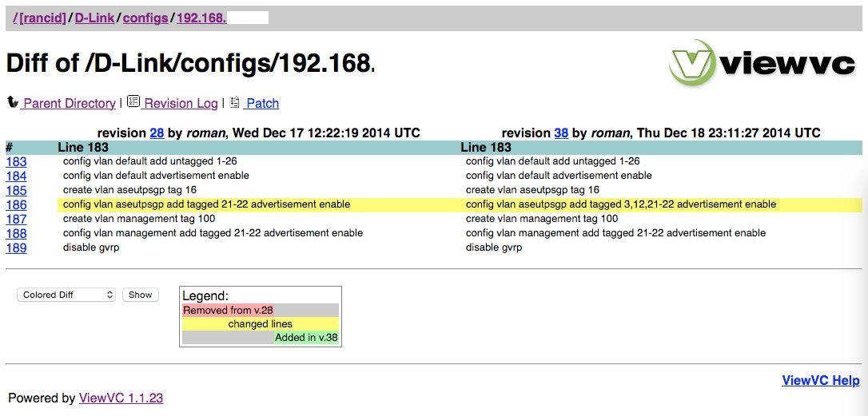Open the Patch link
Screen dimensions: 868x416
click(262, 103)
